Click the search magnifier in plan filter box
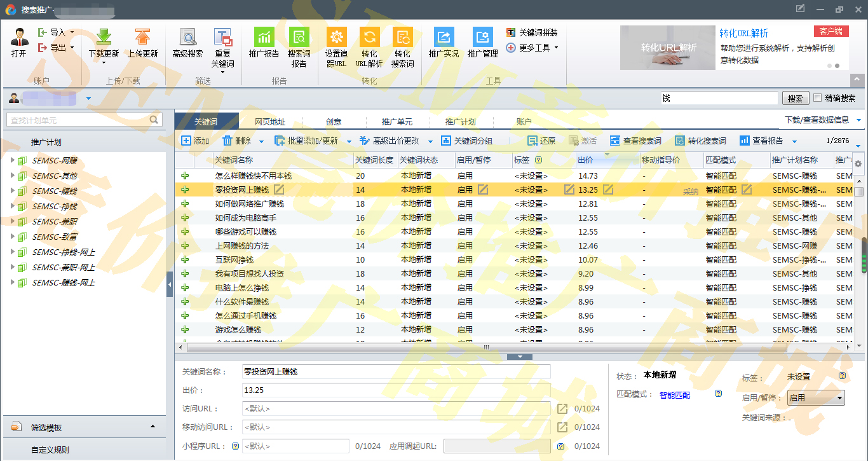This screenshot has height=461, width=868. 154,120
